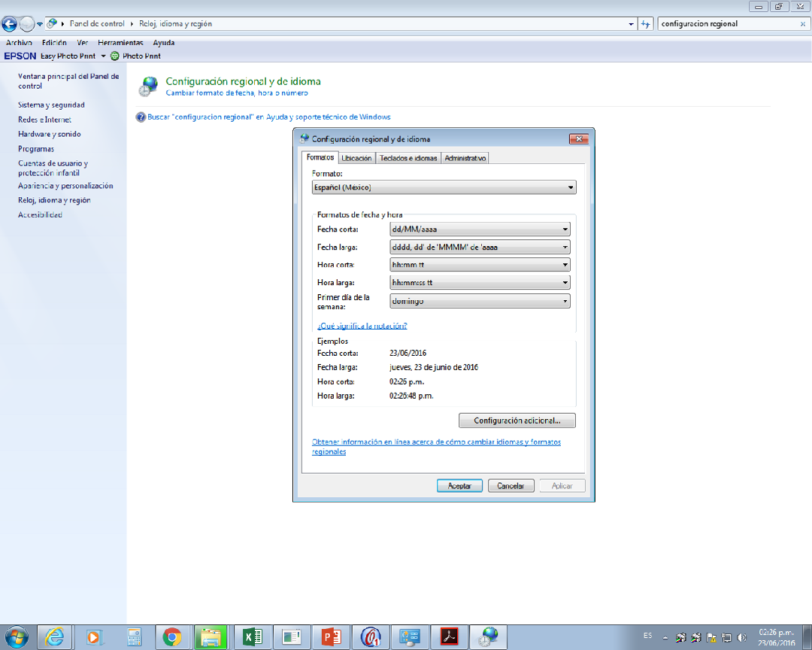Switch to the Ubicación tab
This screenshot has width=812, height=650.
356,158
